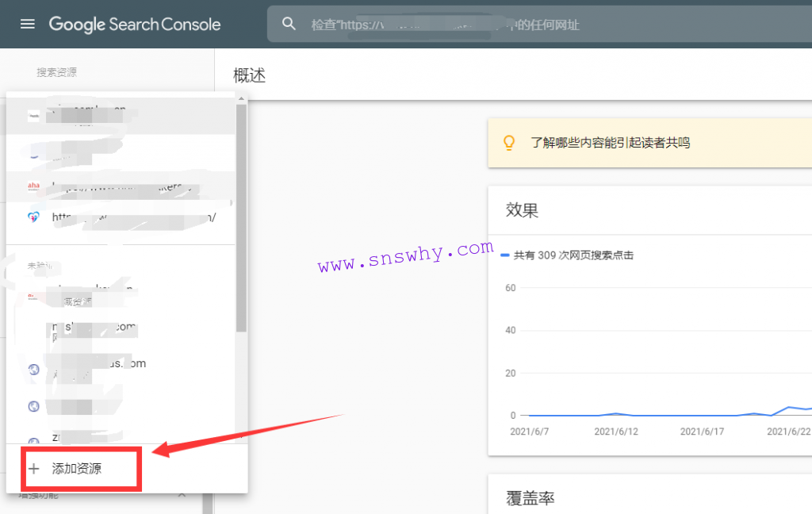Select the first highlighted property in the list
This screenshot has width=812, height=514.
click(119, 117)
